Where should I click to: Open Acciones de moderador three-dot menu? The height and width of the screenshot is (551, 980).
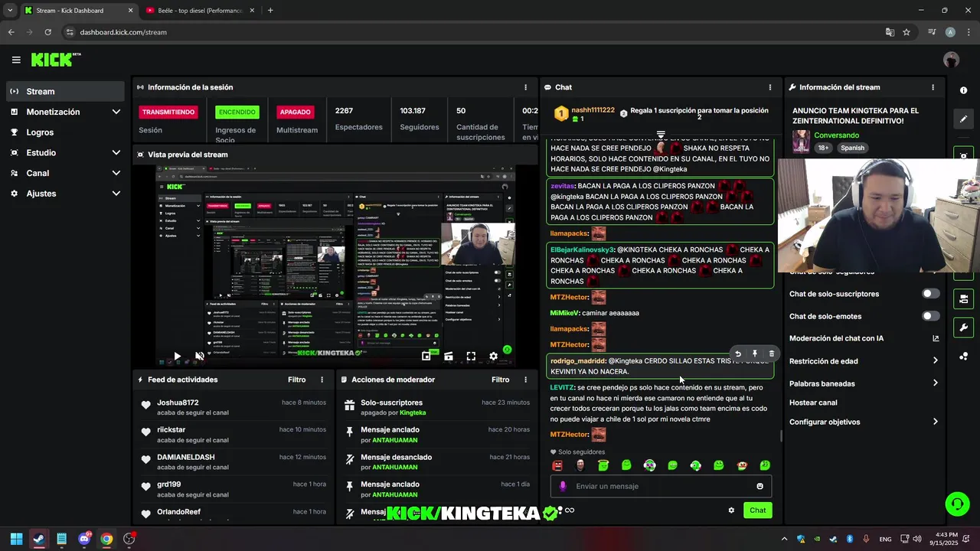point(525,380)
